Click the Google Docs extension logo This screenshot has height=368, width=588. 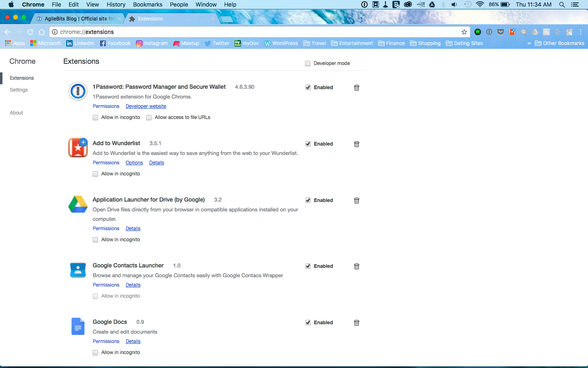(78, 326)
